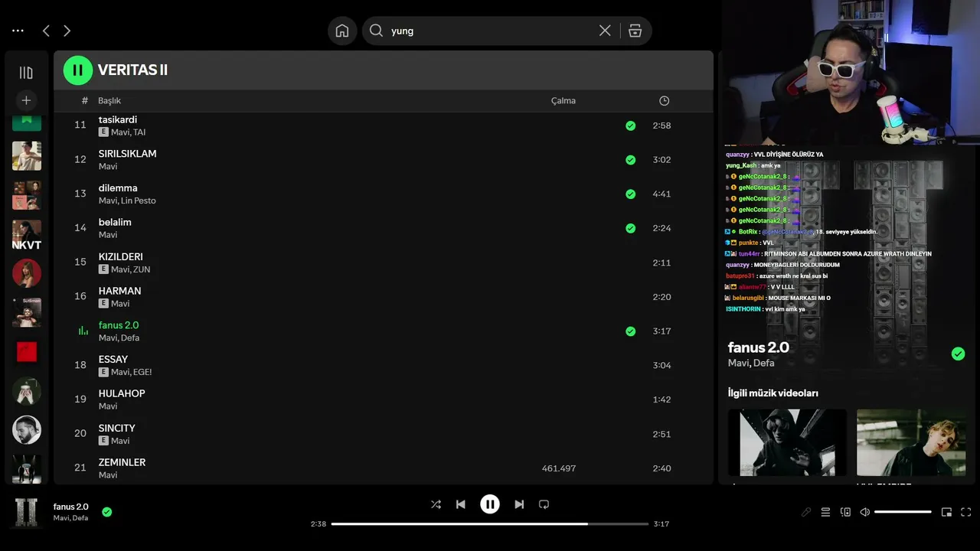Clear the search text 'yung'
The height and width of the screenshot is (551, 980).
605,31
